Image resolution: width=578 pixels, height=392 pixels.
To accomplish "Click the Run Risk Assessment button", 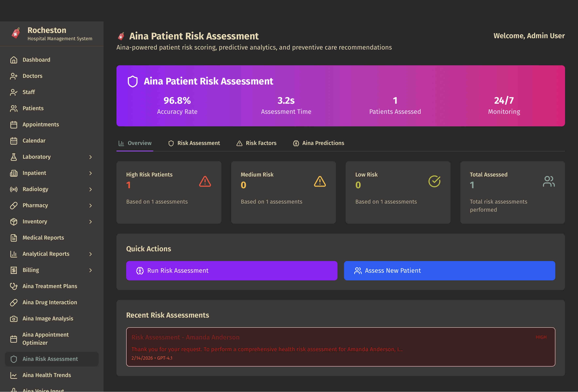I will pos(232,271).
